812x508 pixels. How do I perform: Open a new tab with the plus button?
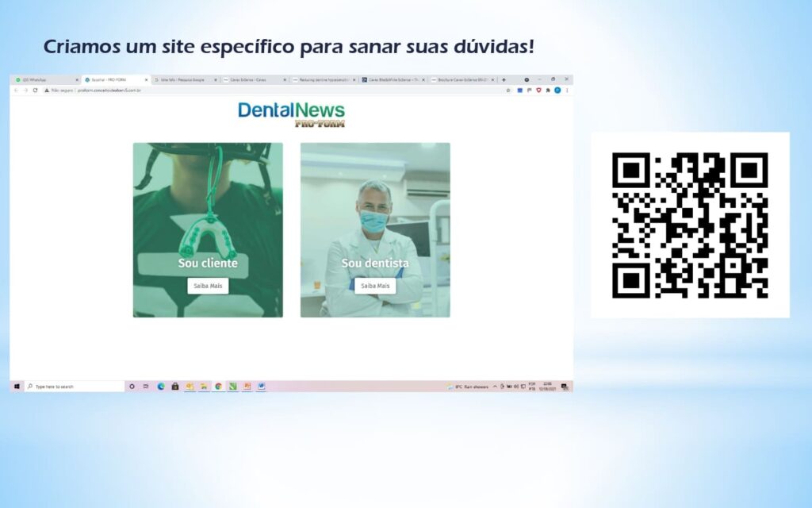tap(504, 80)
